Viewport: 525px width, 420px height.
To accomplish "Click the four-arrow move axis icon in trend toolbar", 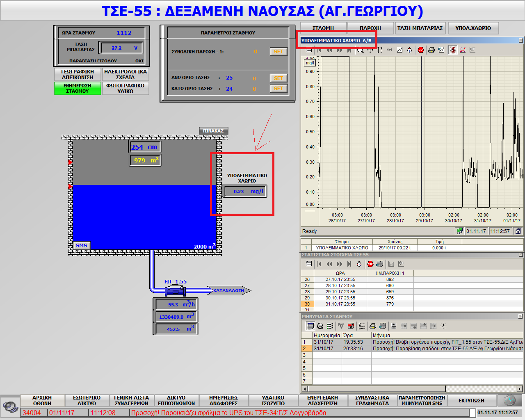I will pos(370,50).
